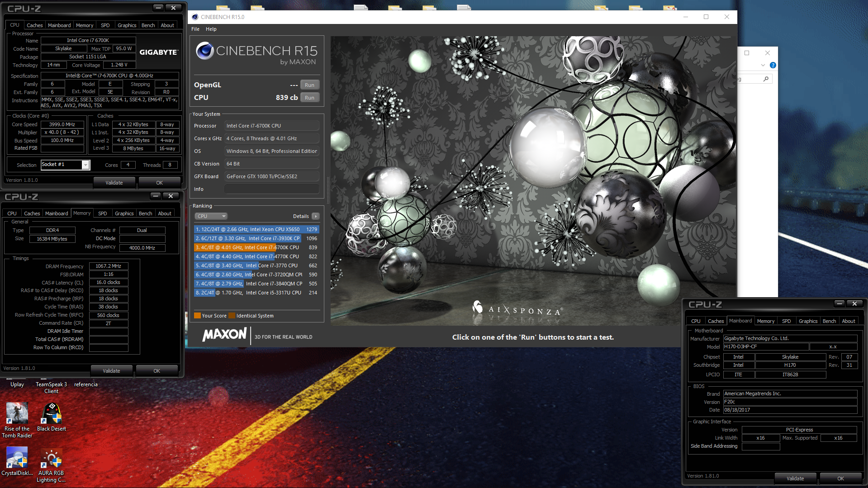Click OK in Mainboard CPU-Z window

click(x=840, y=479)
